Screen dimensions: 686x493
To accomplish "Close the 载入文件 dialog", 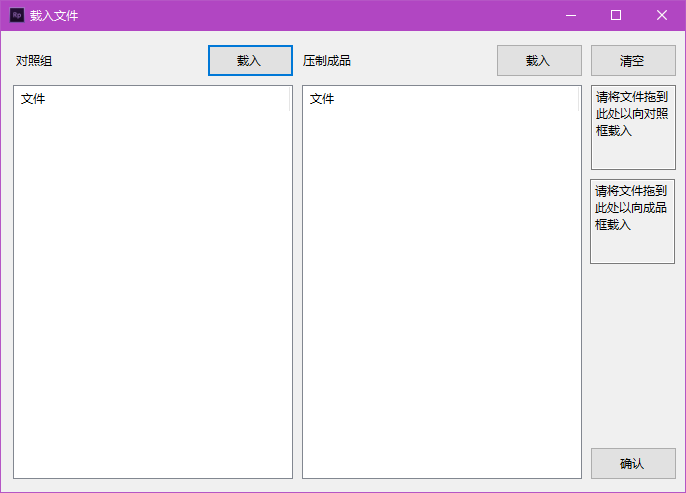I will [x=662, y=15].
